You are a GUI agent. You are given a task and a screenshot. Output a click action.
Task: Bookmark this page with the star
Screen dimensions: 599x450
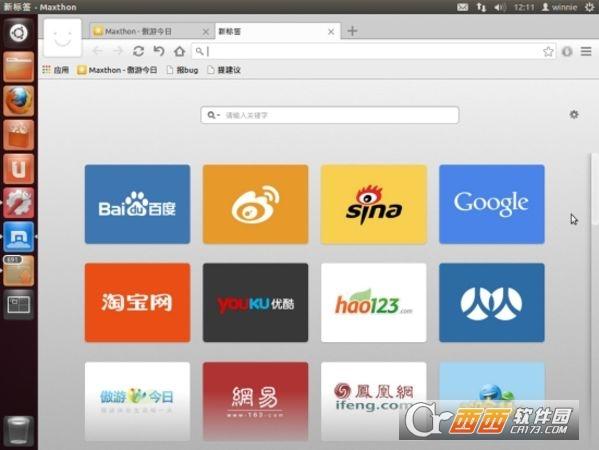click(548, 51)
